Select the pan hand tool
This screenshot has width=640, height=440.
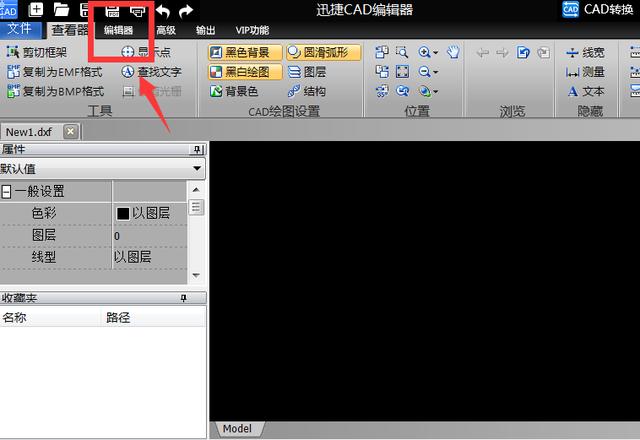453,52
